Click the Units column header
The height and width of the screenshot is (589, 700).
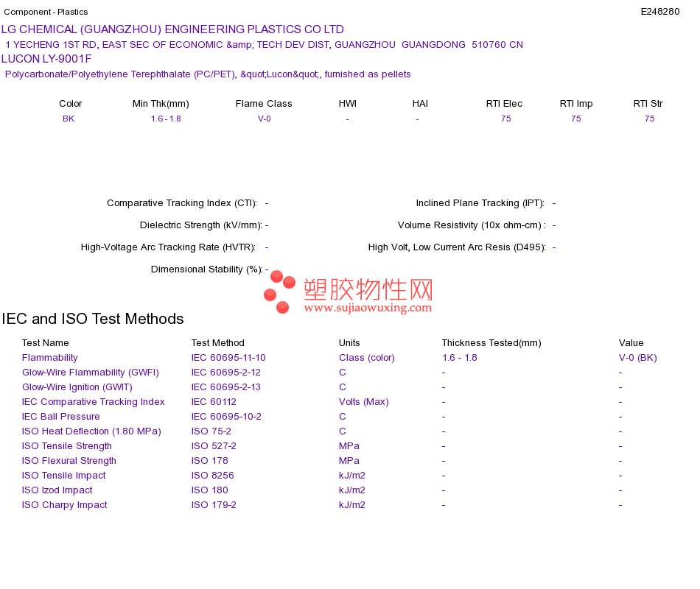349,342
